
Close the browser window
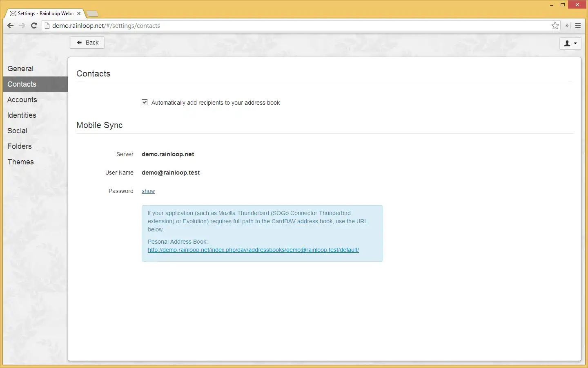[577, 5]
